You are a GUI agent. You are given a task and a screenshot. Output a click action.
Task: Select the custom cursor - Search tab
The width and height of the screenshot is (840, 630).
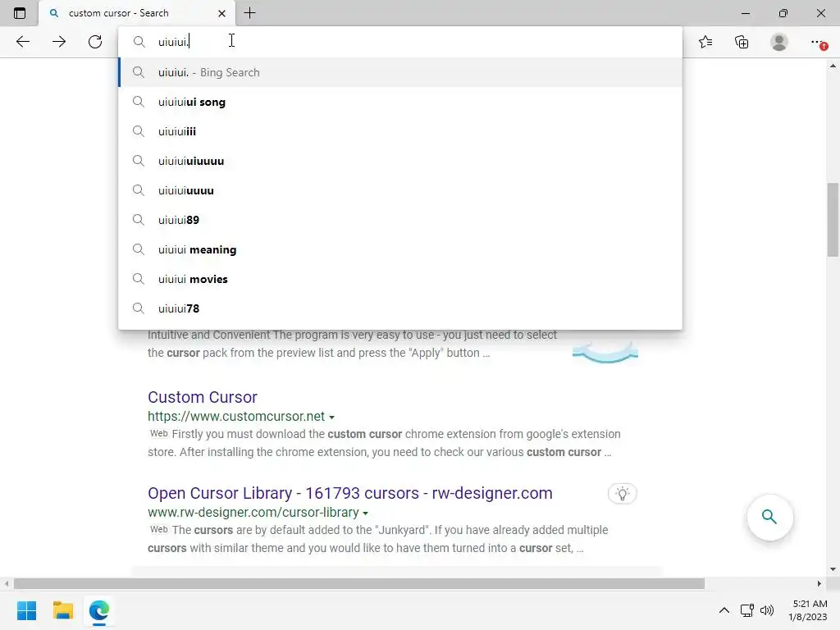[137, 13]
